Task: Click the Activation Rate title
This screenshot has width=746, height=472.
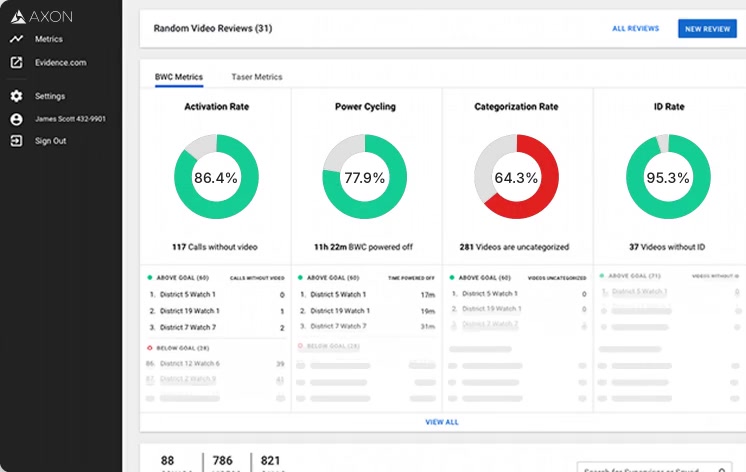Action: (x=216, y=107)
